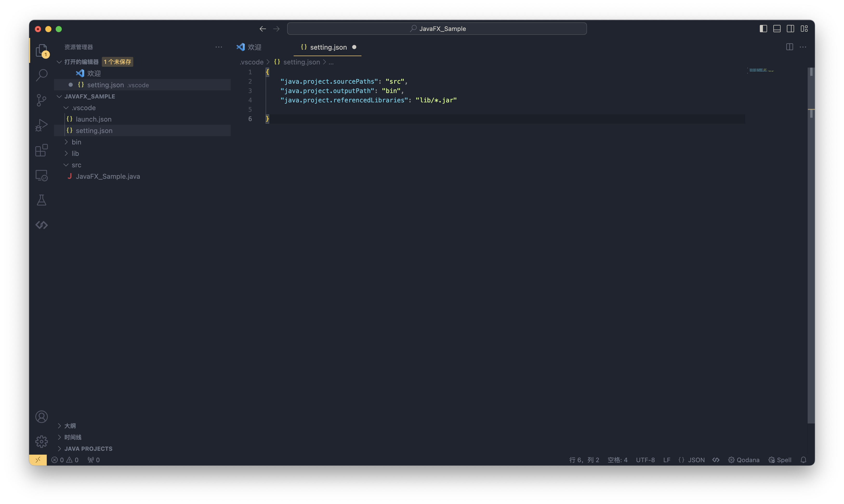Place cursor on editor line 4 referencedLibraries
844x504 pixels.
[368, 100]
